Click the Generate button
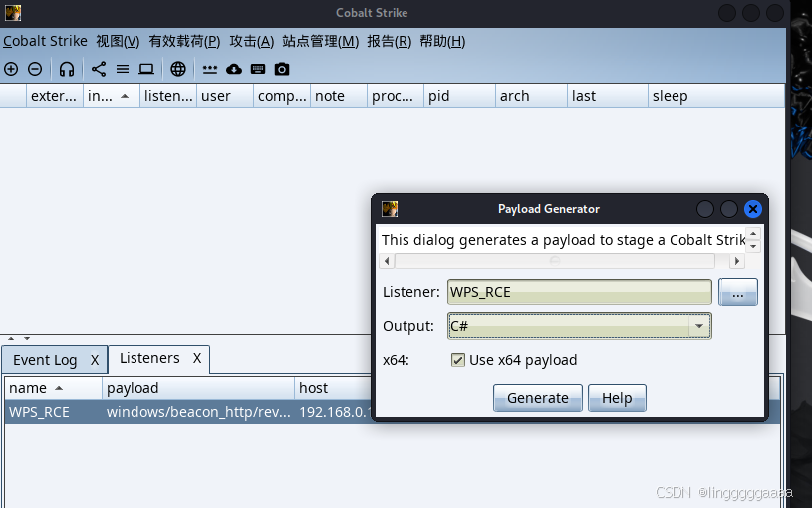The height and width of the screenshot is (508, 812). (x=538, y=398)
